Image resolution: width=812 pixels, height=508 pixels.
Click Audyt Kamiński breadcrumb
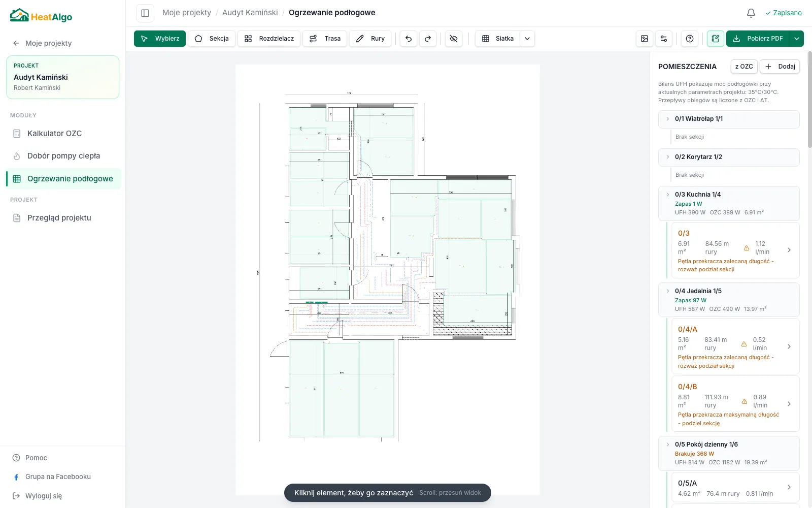pyautogui.click(x=250, y=13)
